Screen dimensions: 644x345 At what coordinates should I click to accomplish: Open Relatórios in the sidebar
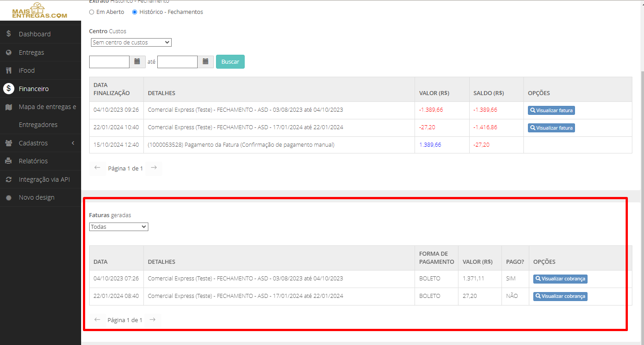[33, 161]
